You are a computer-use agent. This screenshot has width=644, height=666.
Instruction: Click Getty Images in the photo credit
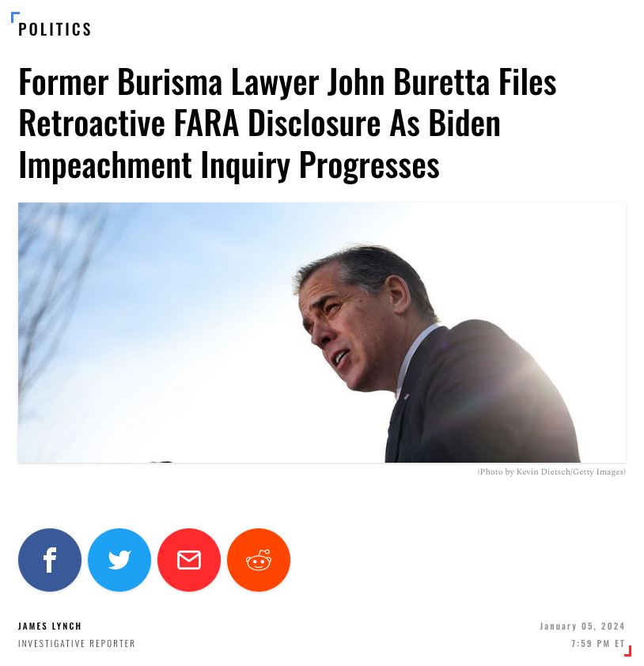pyautogui.click(x=599, y=472)
